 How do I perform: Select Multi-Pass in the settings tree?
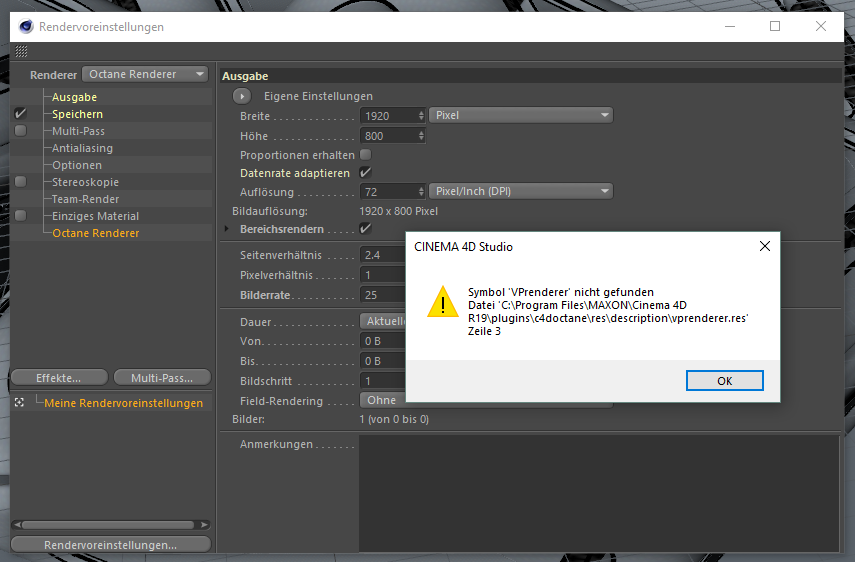coord(79,131)
